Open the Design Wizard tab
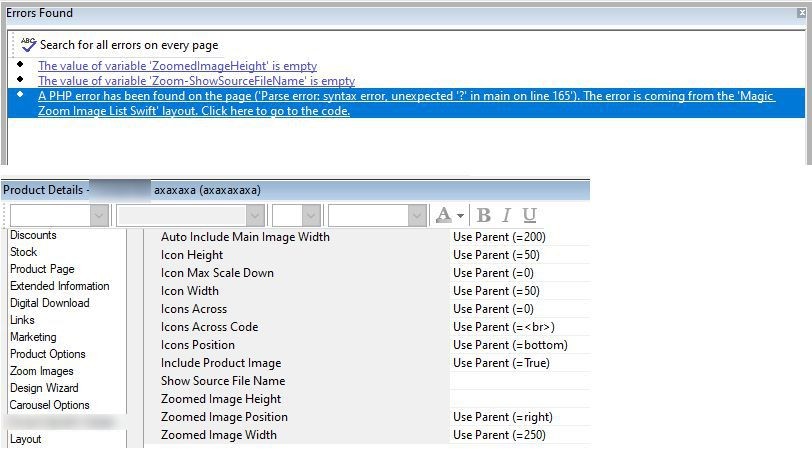Screen dimensions: 812x449 (44, 388)
